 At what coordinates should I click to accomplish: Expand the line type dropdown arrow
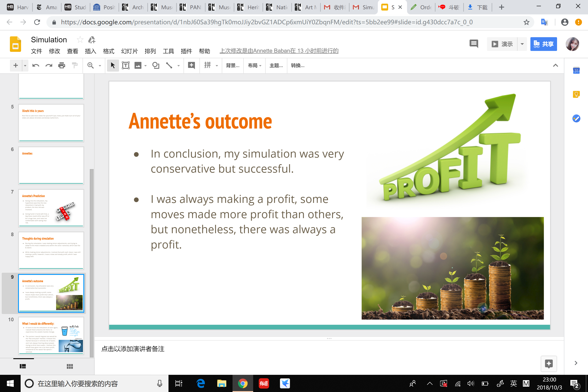click(x=179, y=66)
